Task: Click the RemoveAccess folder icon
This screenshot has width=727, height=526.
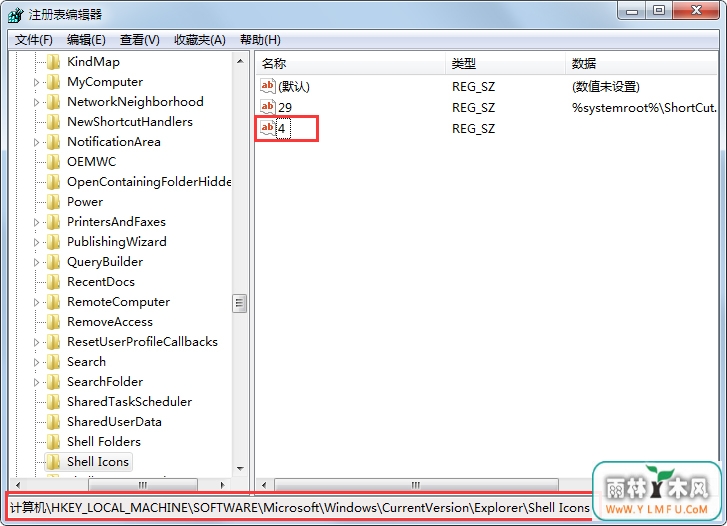Action: 54,321
